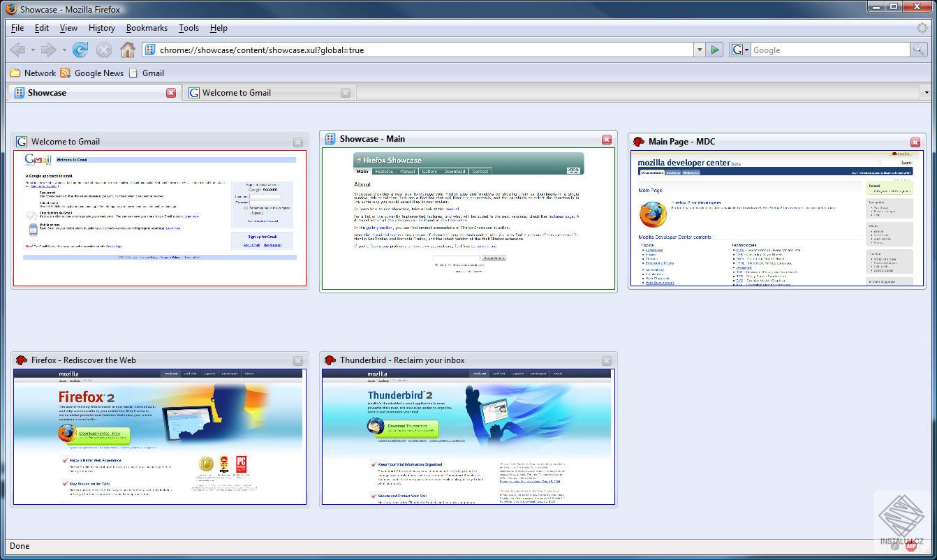Switch to the Showcase tab
Screen dimensions: 937x560
[x=94, y=92]
